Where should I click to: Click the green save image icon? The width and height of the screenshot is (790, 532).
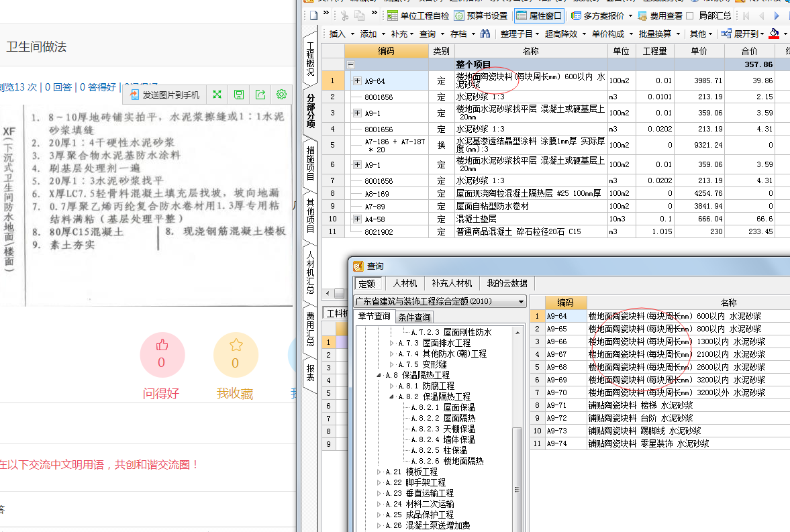pyautogui.click(x=239, y=94)
